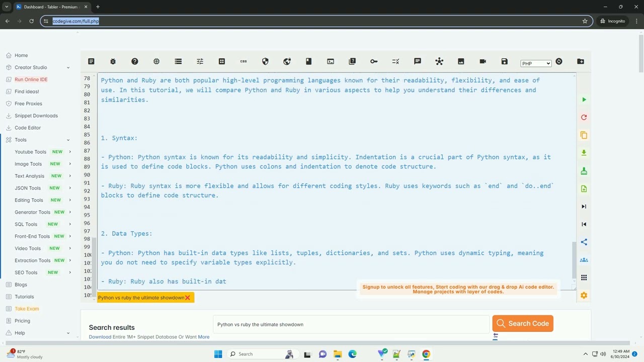
Task: Click the image picture toolbar icon
Action: 461,61
